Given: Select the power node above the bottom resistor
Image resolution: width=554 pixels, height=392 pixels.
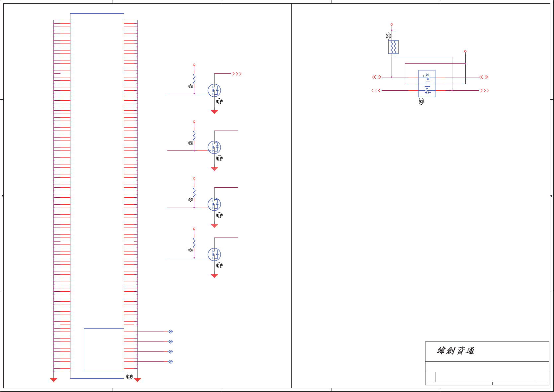Looking at the screenshot, I should coord(194,229).
